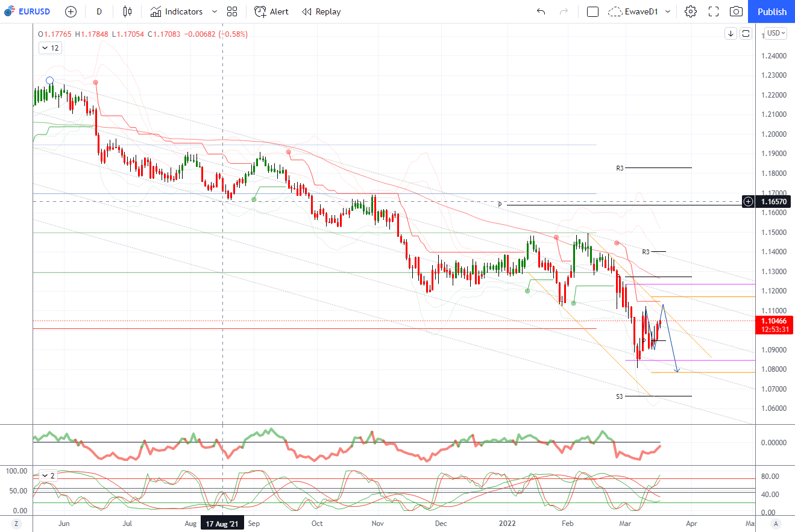Select the upper R3 pivot label
Image resolution: width=795 pixels, height=532 pixels.
(620, 168)
